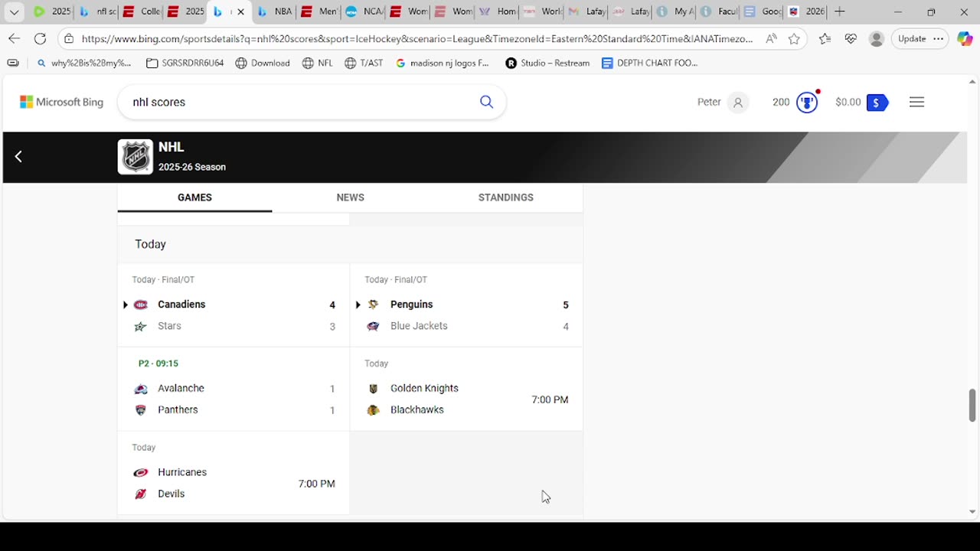Click the site info lock icon
Screen dimensions: 980x551
[69, 39]
